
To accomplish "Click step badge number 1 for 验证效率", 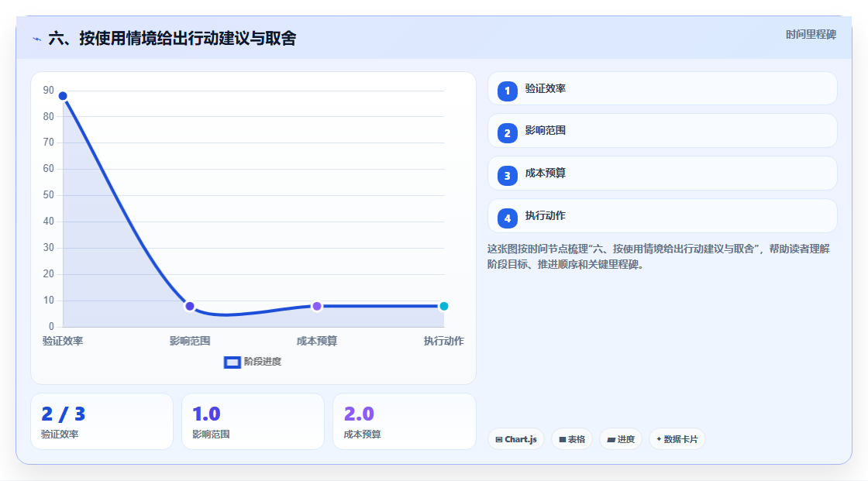I will point(507,91).
